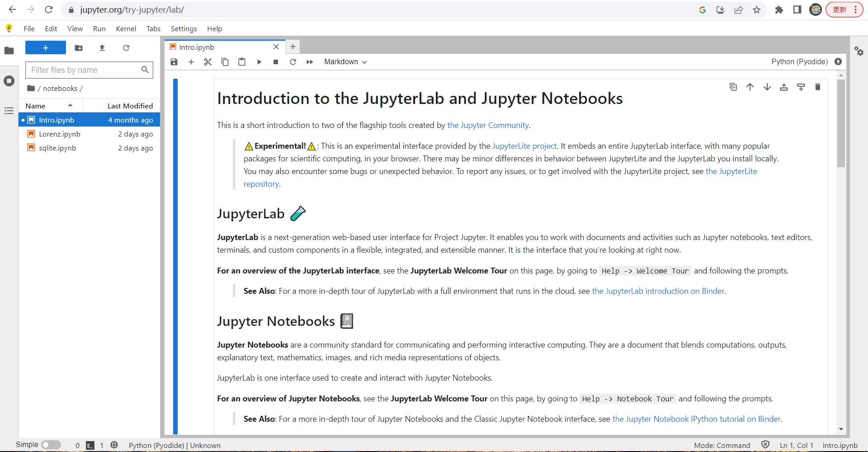Open the Markdown cell type dropdown
The height and width of the screenshot is (452, 868).
[345, 62]
